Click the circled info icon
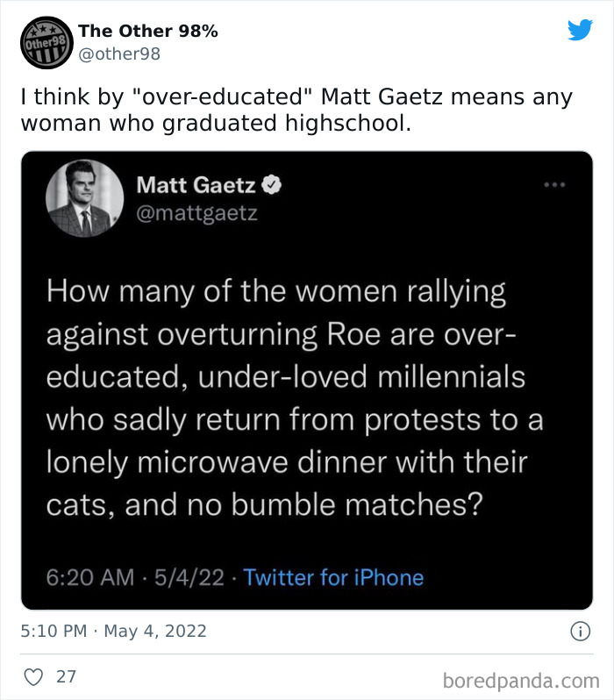Screen dimensions: 614x700 (x=579, y=630)
